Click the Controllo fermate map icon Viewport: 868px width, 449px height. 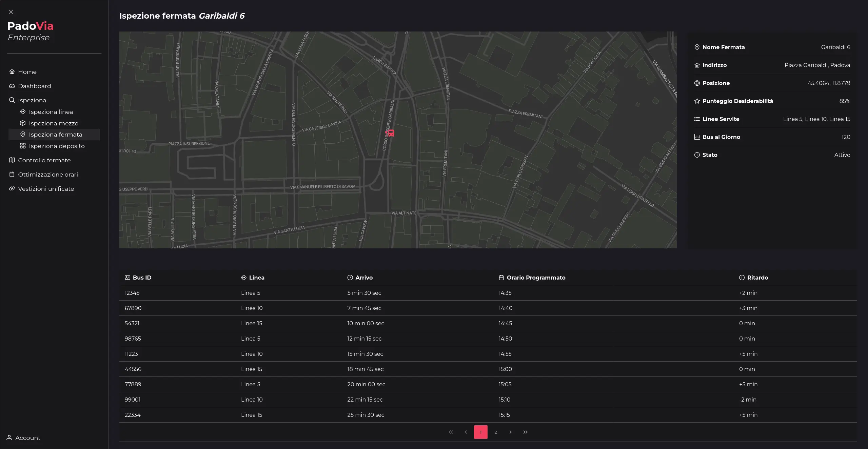click(x=12, y=160)
